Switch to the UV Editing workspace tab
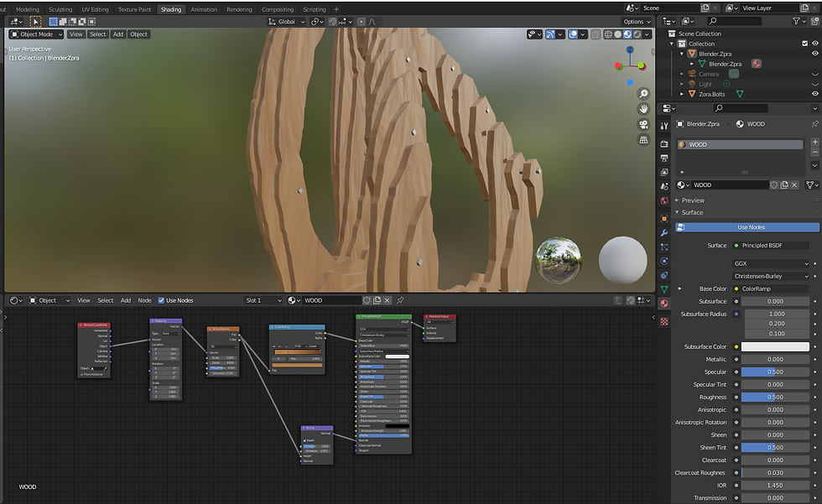Viewport: 822px width, 504px height. pyautogui.click(x=95, y=9)
